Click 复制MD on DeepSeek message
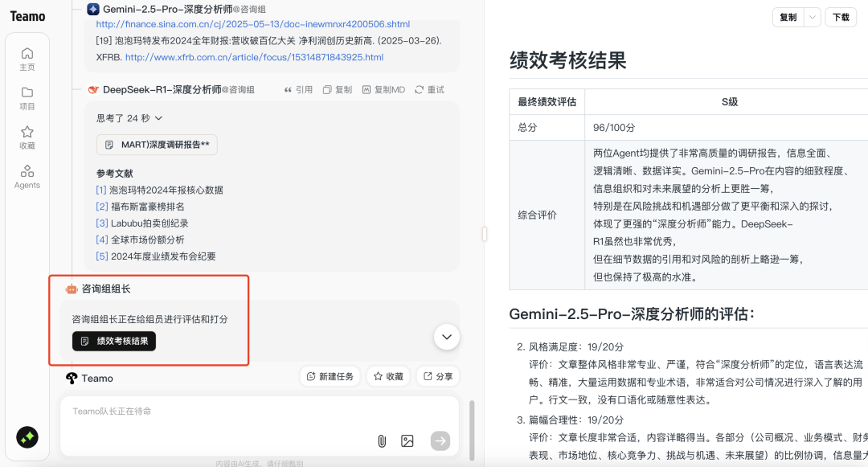 (383, 90)
